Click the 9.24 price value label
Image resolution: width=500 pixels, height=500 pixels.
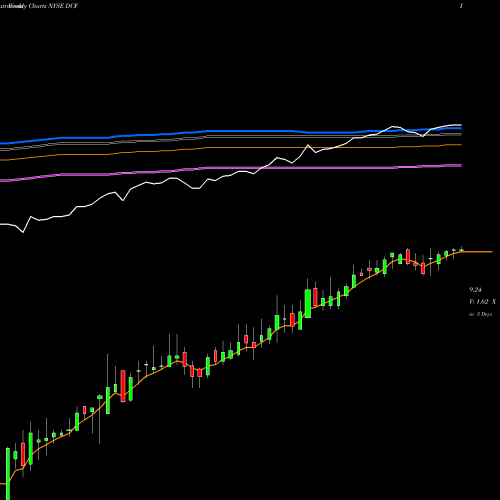coord(475,290)
